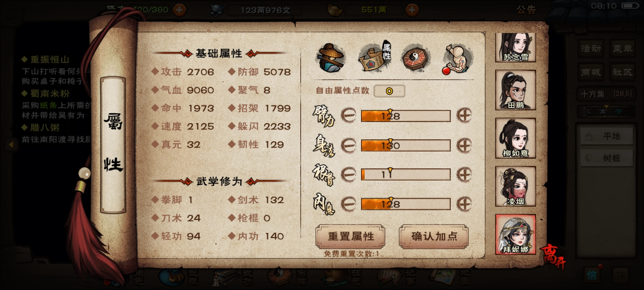Image resolution: width=644 pixels, height=290 pixels.
Task: Expand the quest list left arrow
Action: (11, 144)
